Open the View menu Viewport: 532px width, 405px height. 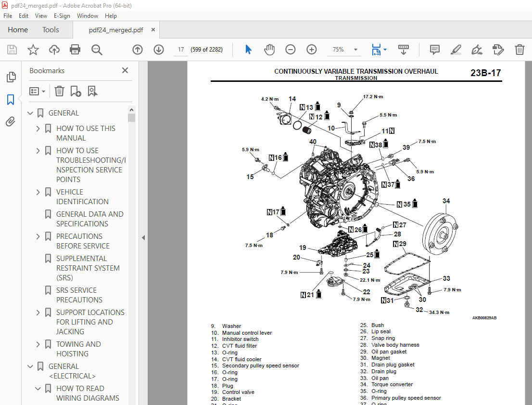click(41, 15)
